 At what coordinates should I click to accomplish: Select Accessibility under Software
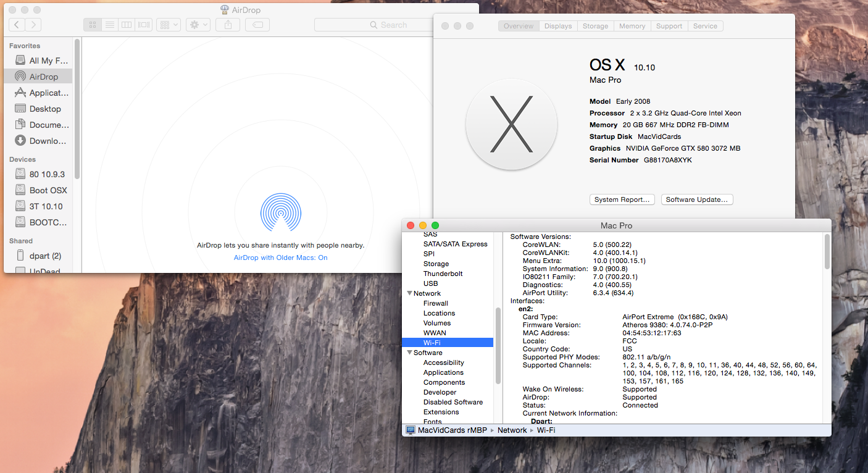(x=444, y=362)
